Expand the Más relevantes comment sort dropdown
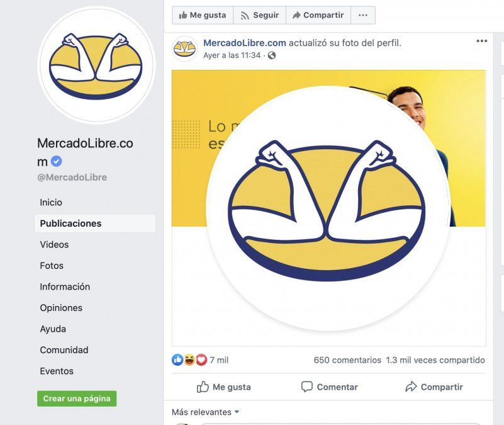 (x=206, y=412)
